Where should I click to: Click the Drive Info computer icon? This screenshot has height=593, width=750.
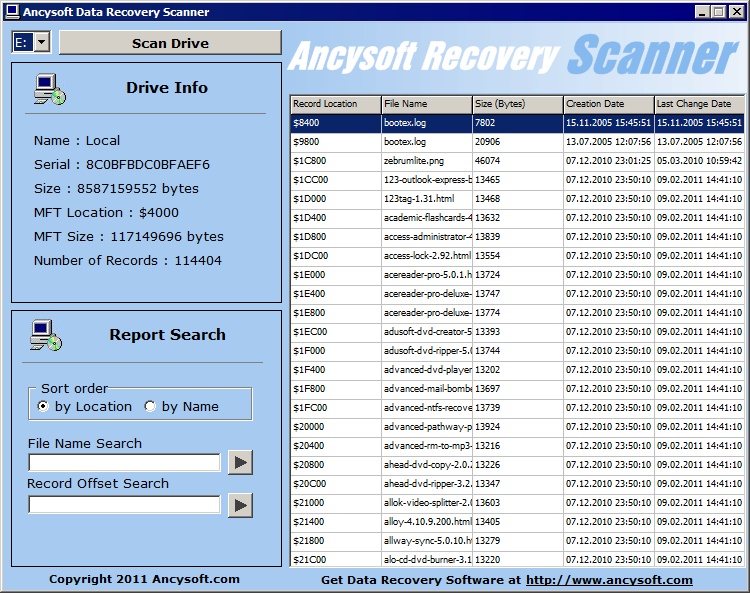pyautogui.click(x=50, y=89)
